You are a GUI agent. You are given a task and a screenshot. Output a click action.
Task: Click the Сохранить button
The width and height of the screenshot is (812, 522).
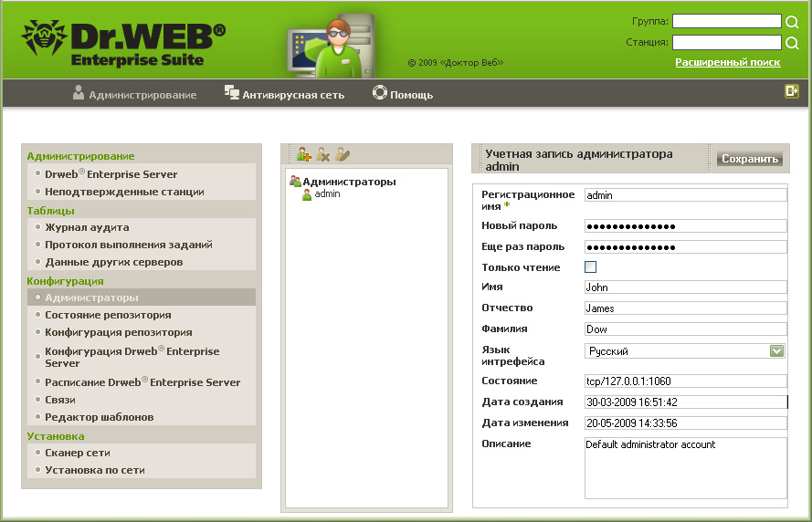point(750,159)
